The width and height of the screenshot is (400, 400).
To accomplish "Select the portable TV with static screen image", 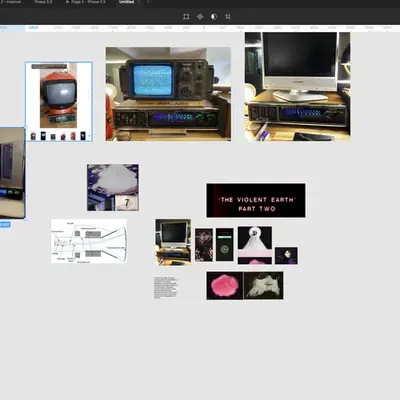I will pos(168,94).
